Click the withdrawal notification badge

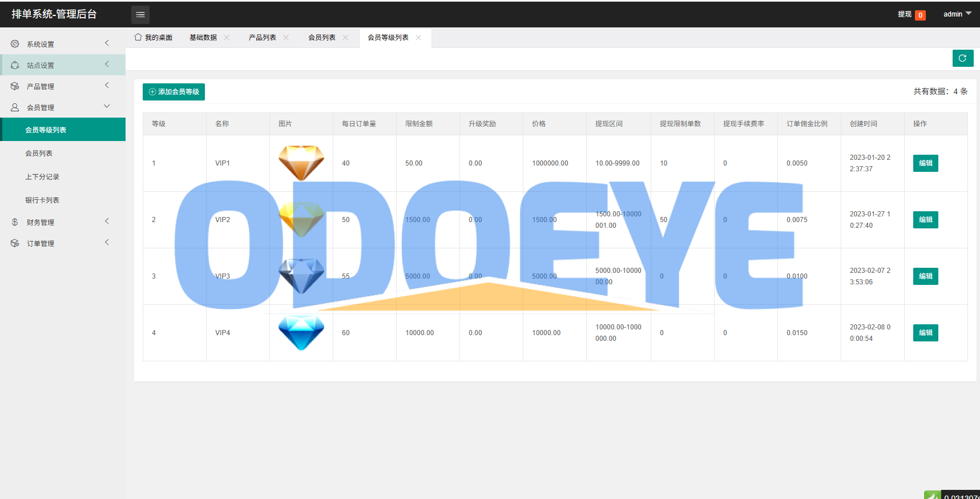[920, 15]
